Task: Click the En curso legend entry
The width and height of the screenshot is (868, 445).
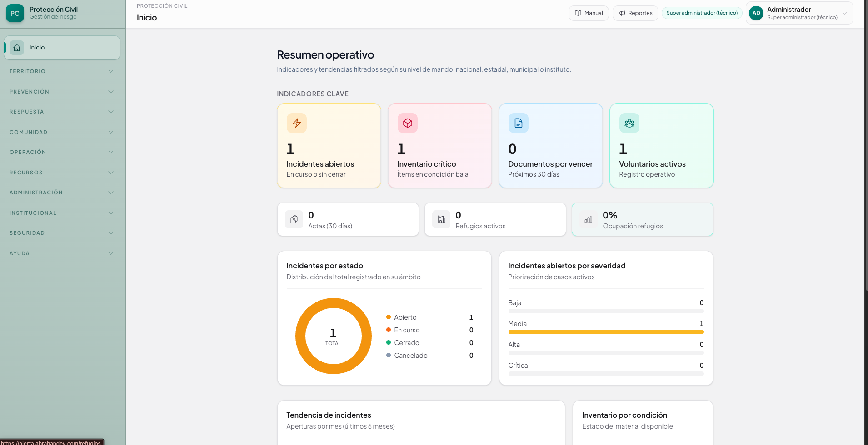Action: 429,330
